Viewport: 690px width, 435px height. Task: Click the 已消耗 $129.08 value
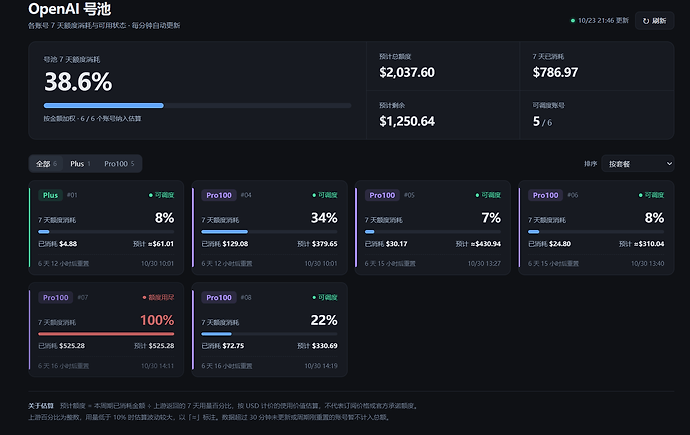pyautogui.click(x=225, y=244)
